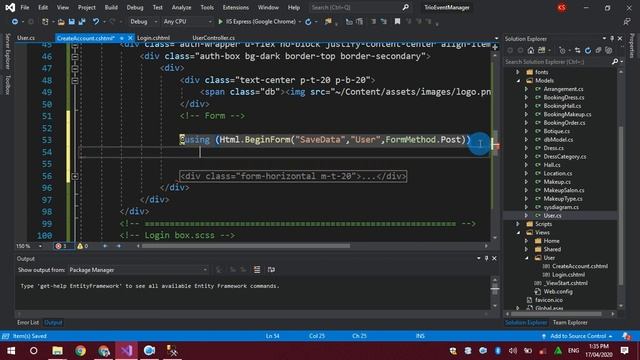Expand the Home folder under Views
Image resolution: width=640 pixels, height=360 pixels.
(x=527, y=241)
